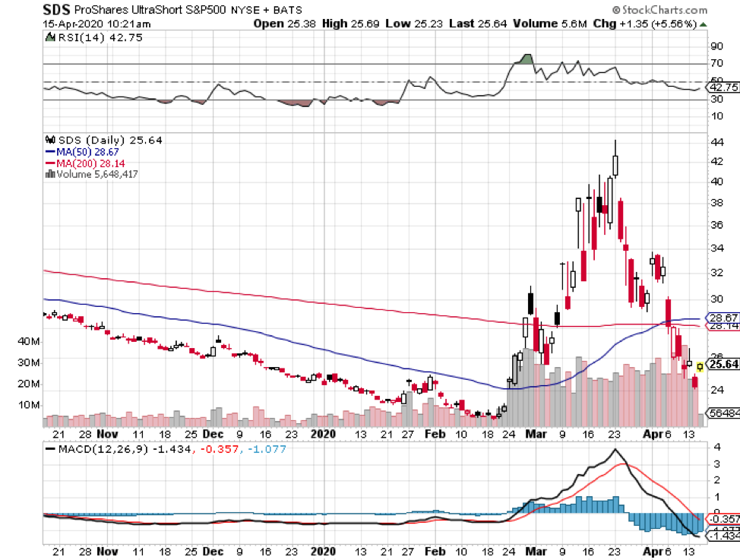Click the blue -1.077 histogram value in MACD legend
The image size is (740, 560).
[x=267, y=449]
